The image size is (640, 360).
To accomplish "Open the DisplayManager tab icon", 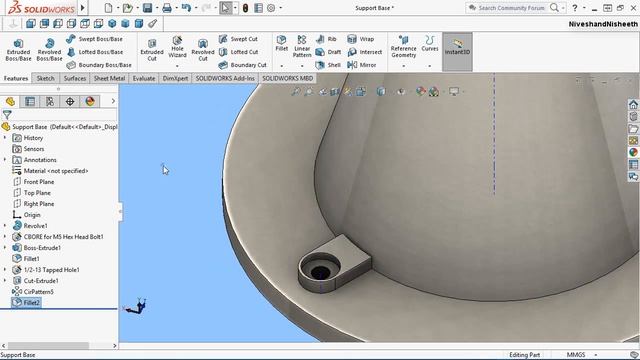I will (90, 101).
